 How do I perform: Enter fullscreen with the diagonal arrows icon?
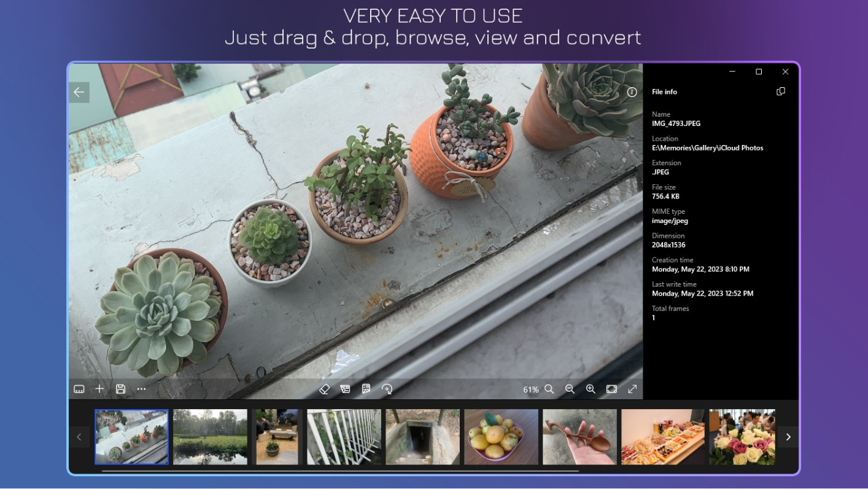coord(632,389)
